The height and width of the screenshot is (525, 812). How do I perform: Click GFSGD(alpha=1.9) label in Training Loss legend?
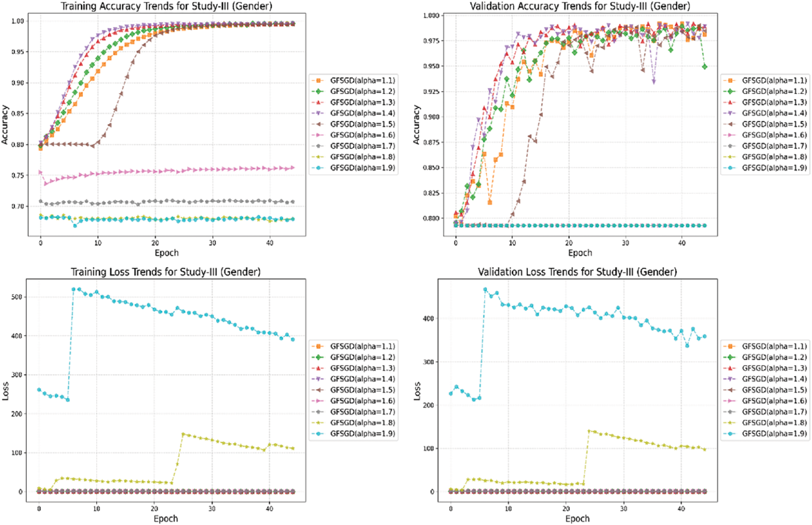pyautogui.click(x=362, y=434)
